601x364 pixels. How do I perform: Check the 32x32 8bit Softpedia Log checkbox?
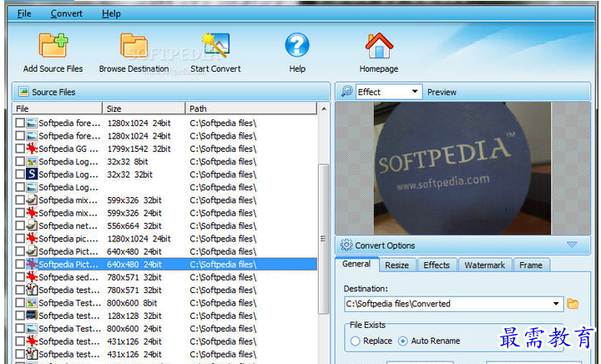[x=20, y=161]
